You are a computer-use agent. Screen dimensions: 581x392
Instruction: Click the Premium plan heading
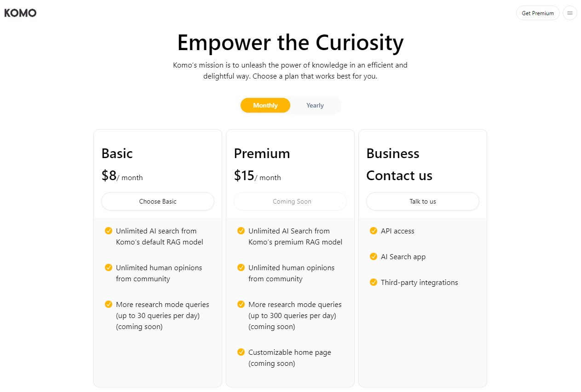pos(262,153)
